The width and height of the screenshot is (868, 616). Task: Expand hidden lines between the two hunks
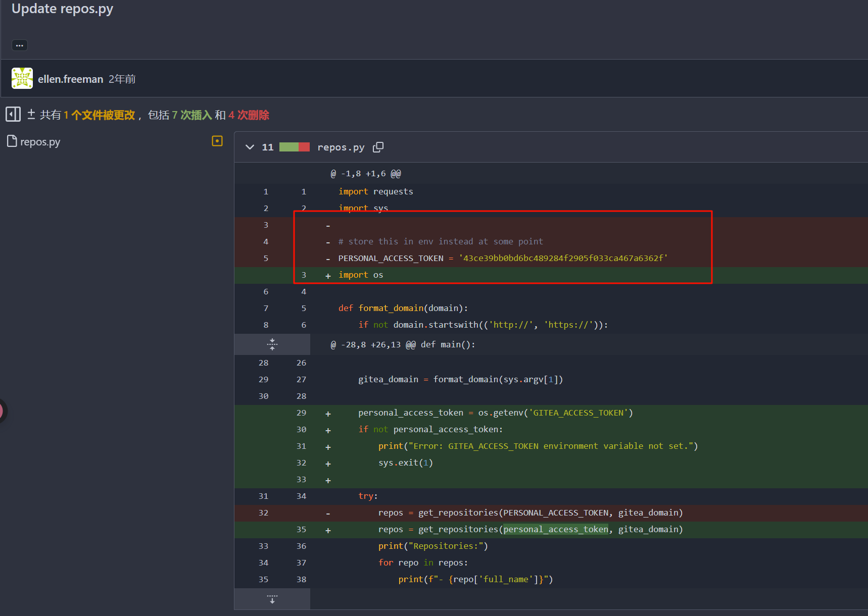pyautogui.click(x=272, y=344)
